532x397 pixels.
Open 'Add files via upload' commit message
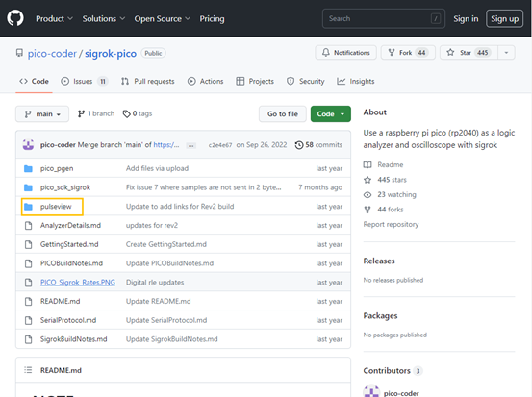(x=157, y=168)
